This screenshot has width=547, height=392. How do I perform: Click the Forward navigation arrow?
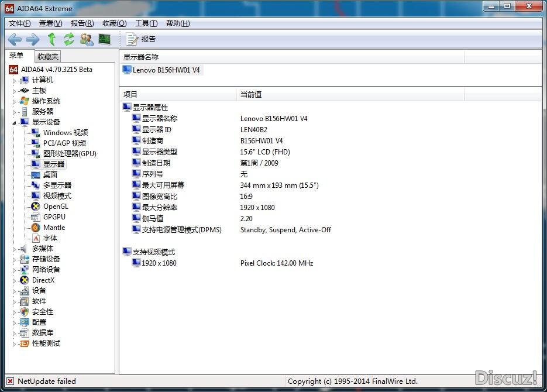click(x=33, y=39)
